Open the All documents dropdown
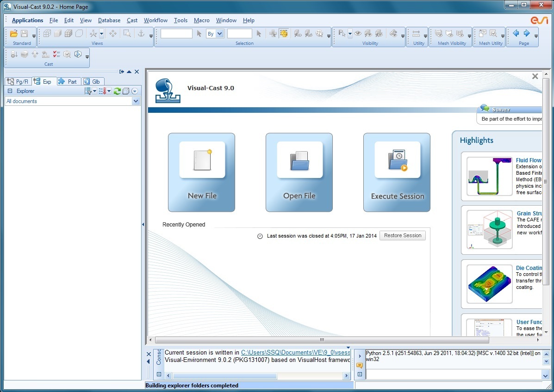Image resolution: width=554 pixels, height=392 pixels. (x=136, y=101)
